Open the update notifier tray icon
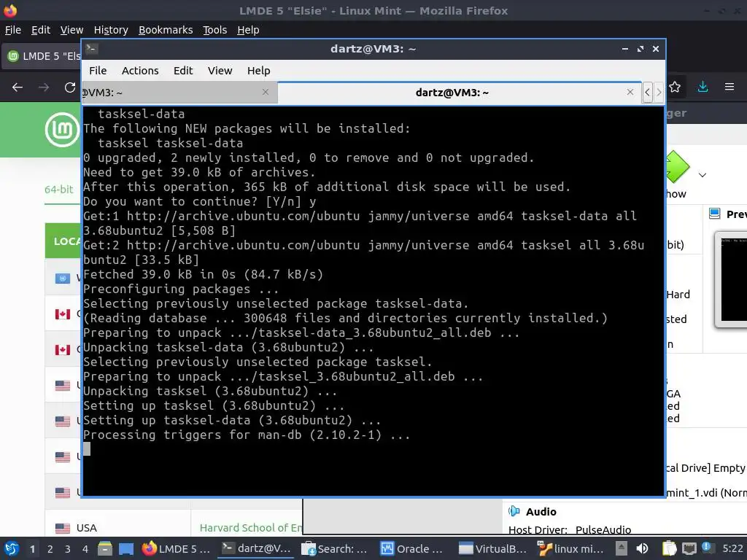The width and height of the screenshot is (747, 560). tap(706, 548)
